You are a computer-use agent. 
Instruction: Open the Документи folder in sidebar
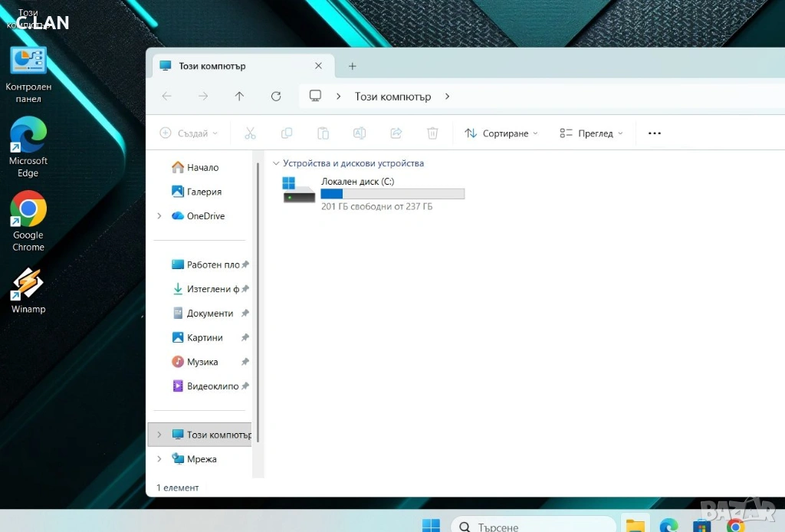pos(209,314)
